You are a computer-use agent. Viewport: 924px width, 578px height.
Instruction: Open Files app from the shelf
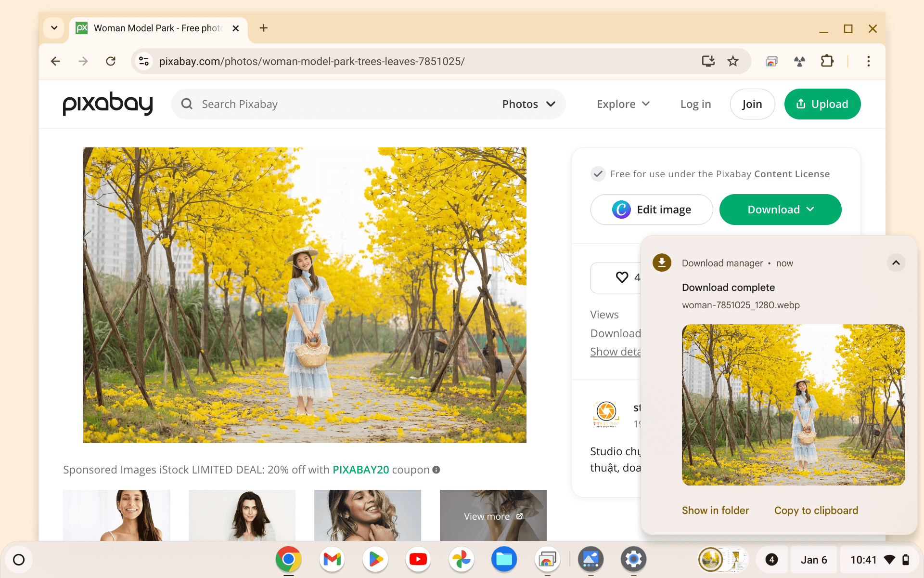coord(504,559)
